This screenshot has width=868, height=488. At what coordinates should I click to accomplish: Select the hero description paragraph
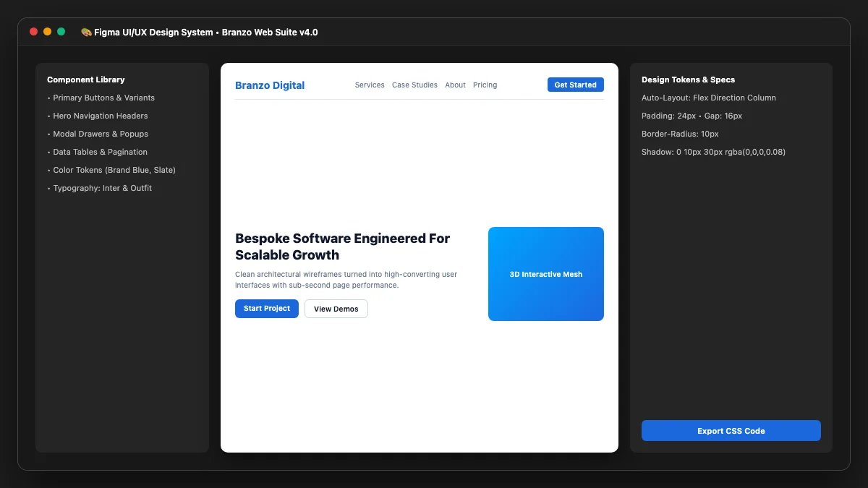click(x=346, y=280)
